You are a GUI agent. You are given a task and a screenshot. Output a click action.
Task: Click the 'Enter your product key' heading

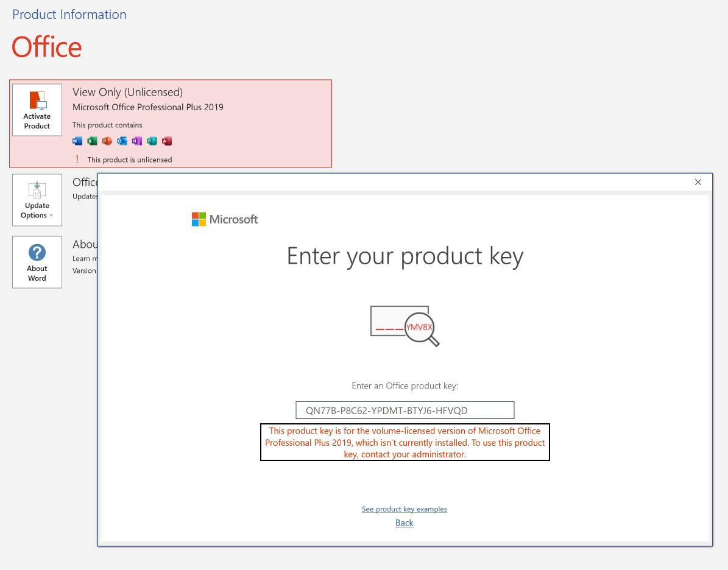pos(405,257)
